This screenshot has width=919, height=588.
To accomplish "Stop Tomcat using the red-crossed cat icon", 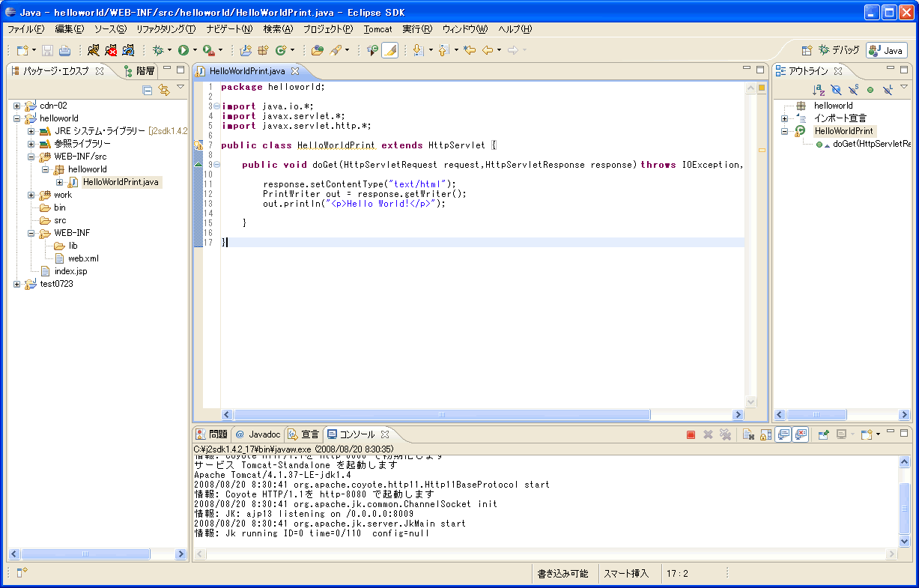I will click(111, 50).
